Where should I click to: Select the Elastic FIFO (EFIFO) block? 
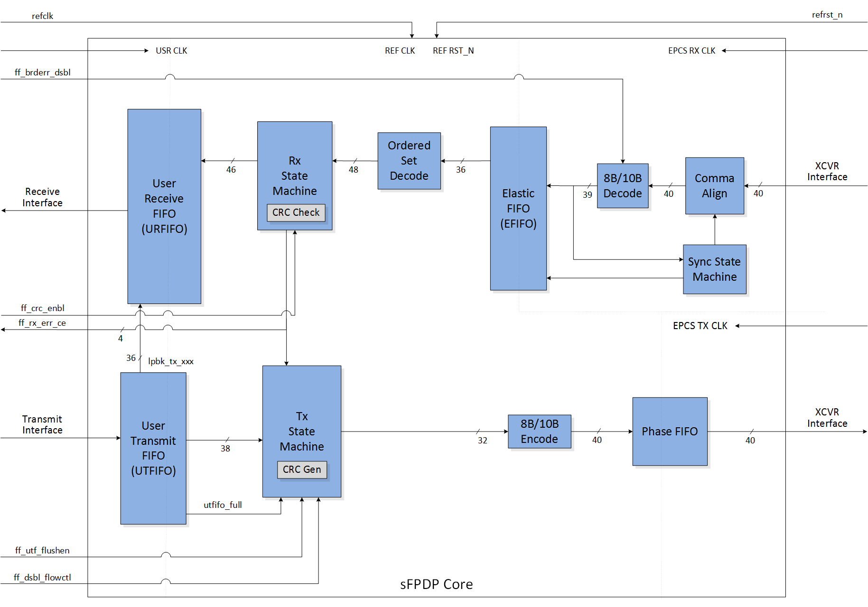tap(518, 209)
